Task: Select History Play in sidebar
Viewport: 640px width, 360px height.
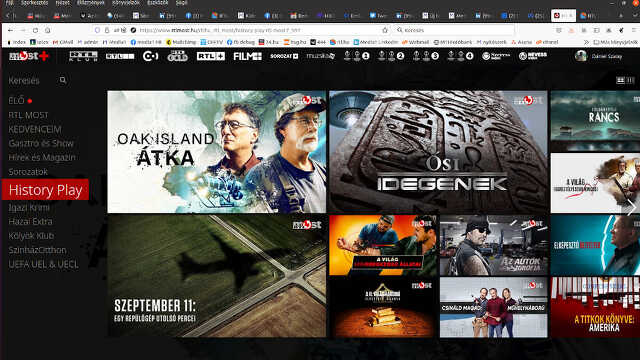Action: [45, 190]
